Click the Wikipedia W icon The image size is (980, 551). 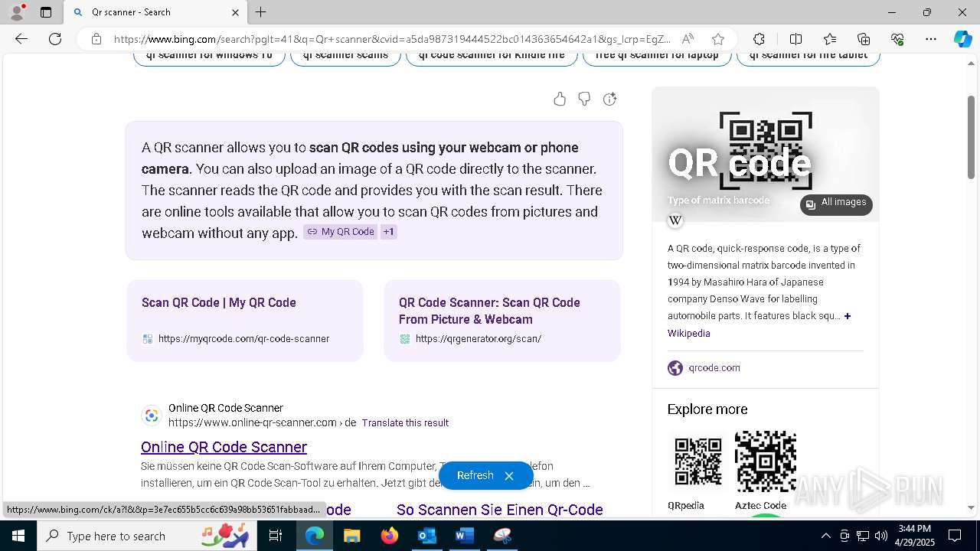point(675,220)
